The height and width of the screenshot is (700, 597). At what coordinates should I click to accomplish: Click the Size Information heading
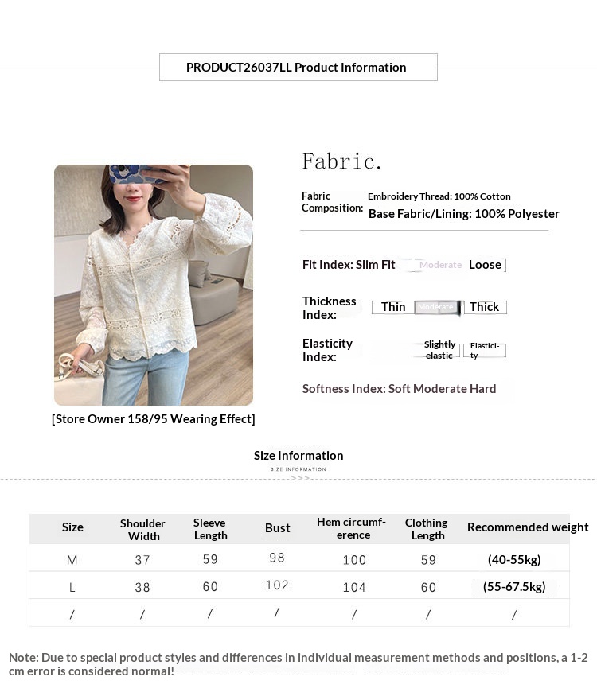pos(298,455)
